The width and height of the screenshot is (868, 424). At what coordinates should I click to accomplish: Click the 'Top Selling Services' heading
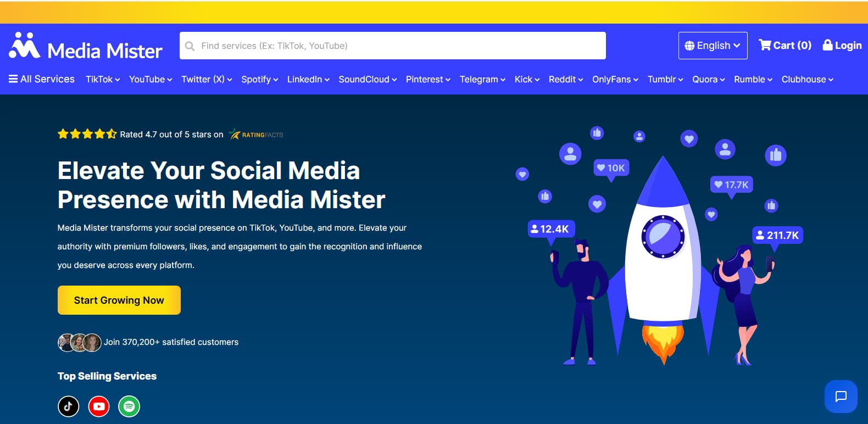(107, 376)
